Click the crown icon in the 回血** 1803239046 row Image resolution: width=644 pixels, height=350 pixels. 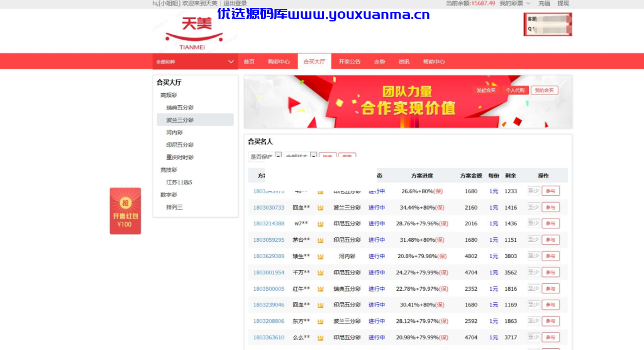click(x=320, y=305)
